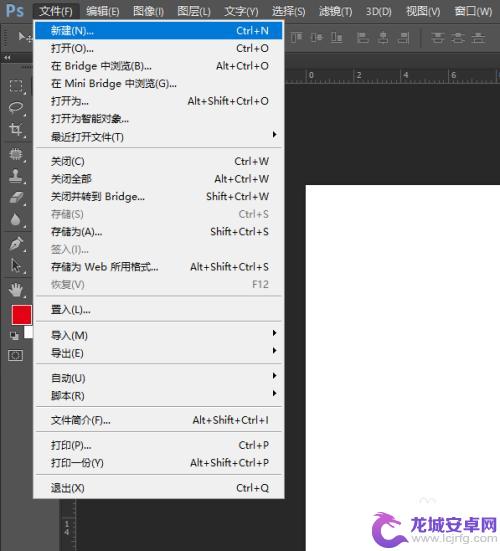Choose 存储为 Web 所用格式... entry
This screenshot has width=500, height=551.
pyautogui.click(x=158, y=267)
